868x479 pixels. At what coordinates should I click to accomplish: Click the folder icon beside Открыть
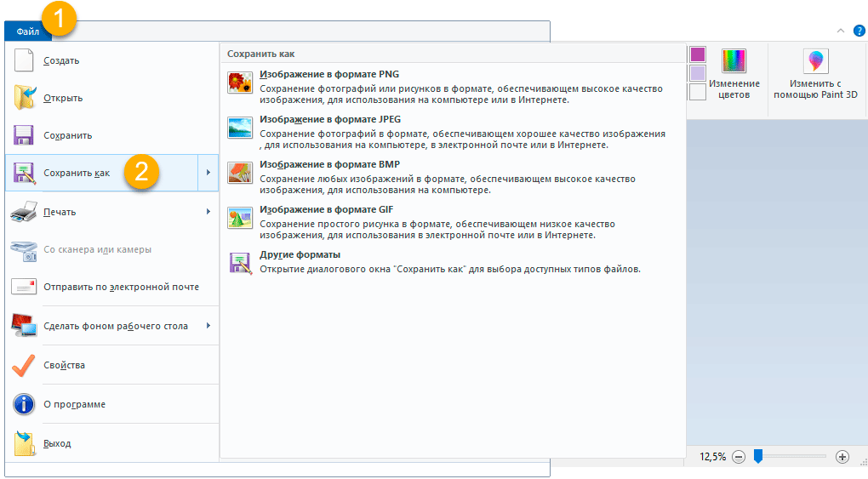click(x=25, y=98)
